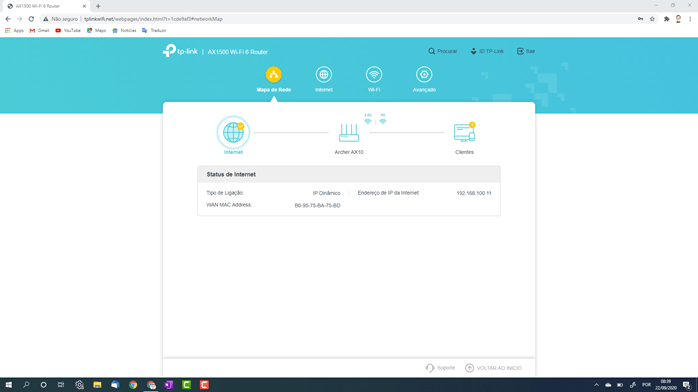Open the Mapa de Rede section
698x392 pixels.
tap(273, 80)
